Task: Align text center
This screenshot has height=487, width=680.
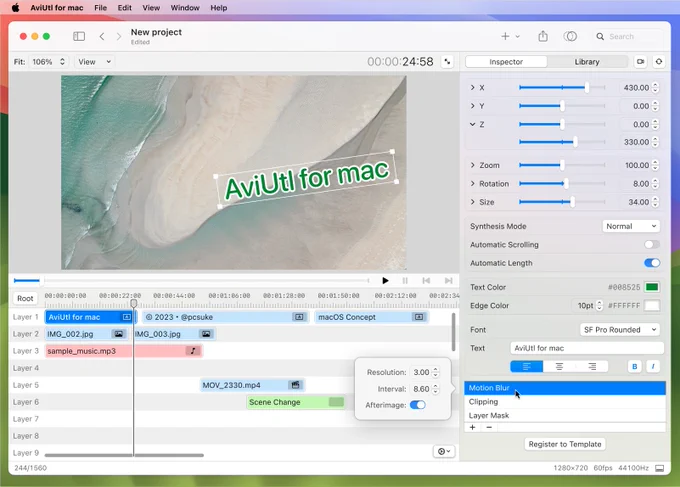Action: 559,366
